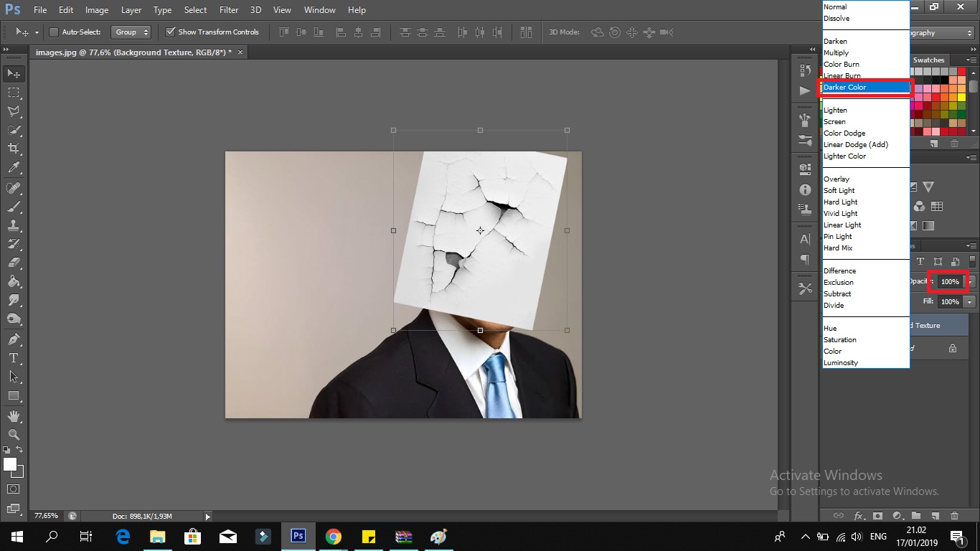
Task: Click the layer Opacity 100% field
Action: coord(950,282)
